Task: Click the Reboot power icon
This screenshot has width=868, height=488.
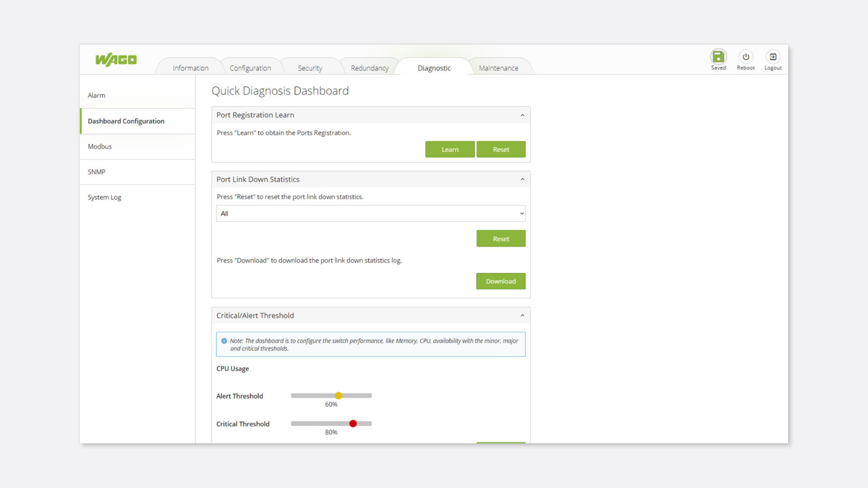Action: 746,57
